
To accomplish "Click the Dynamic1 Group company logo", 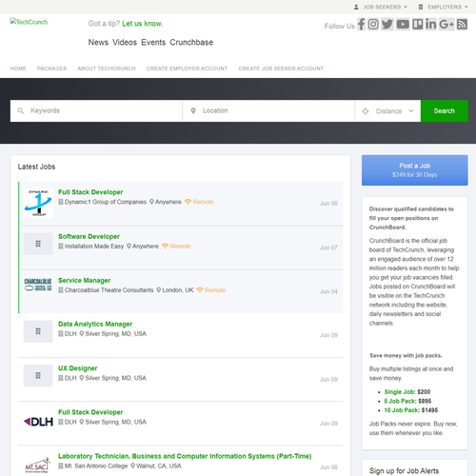I will (38, 203).
